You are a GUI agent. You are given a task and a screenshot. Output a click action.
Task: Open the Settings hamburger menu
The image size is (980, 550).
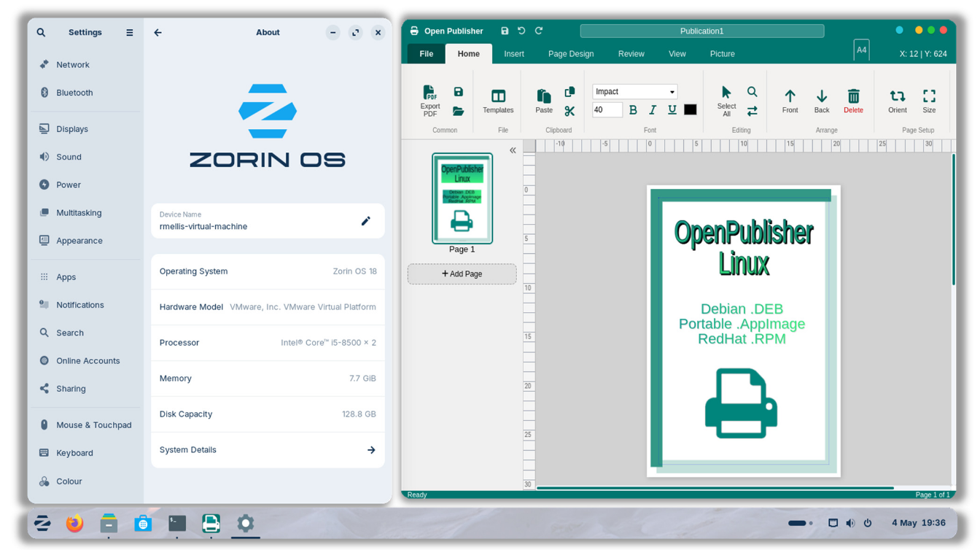[130, 33]
